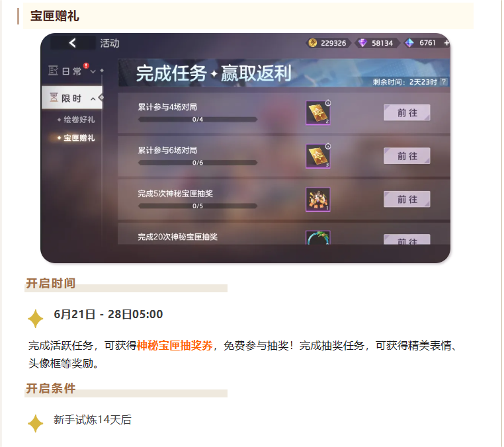
Task: Collapse the 限时 category chevron
Action: [93, 99]
